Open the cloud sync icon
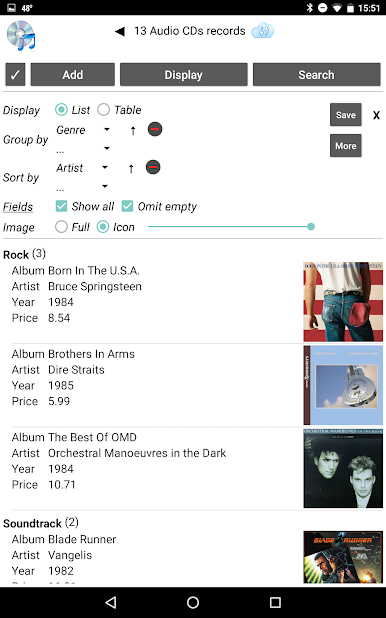The height and width of the screenshot is (618, 386). pyautogui.click(x=263, y=31)
